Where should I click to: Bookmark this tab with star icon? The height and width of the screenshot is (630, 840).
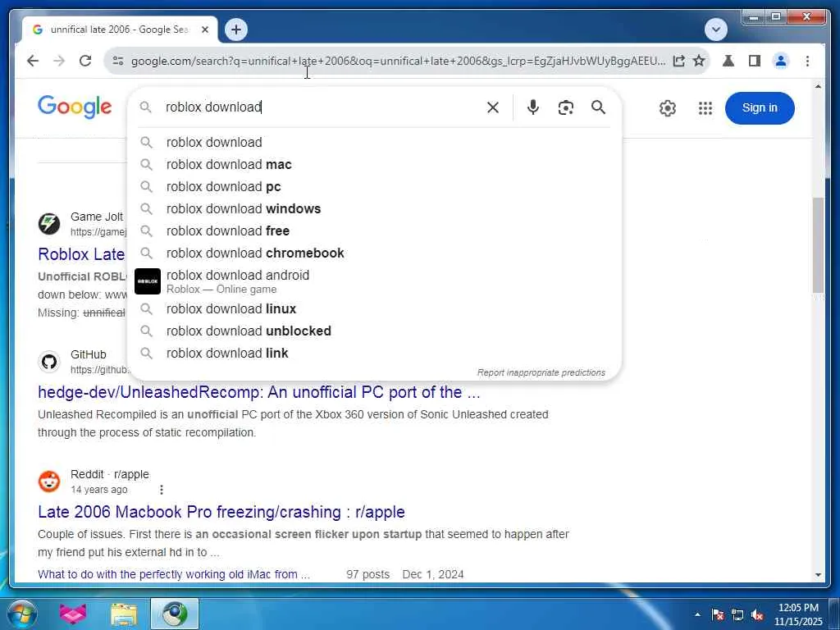699,61
